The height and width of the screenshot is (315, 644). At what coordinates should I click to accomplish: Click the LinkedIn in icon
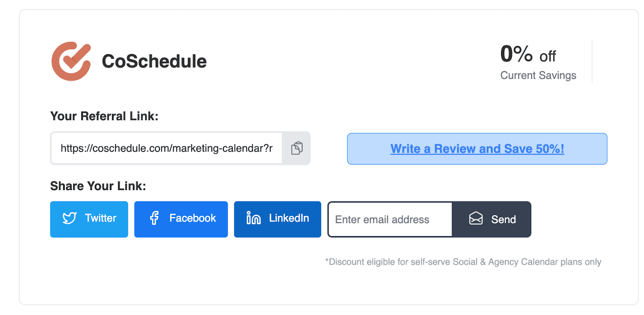click(x=254, y=218)
